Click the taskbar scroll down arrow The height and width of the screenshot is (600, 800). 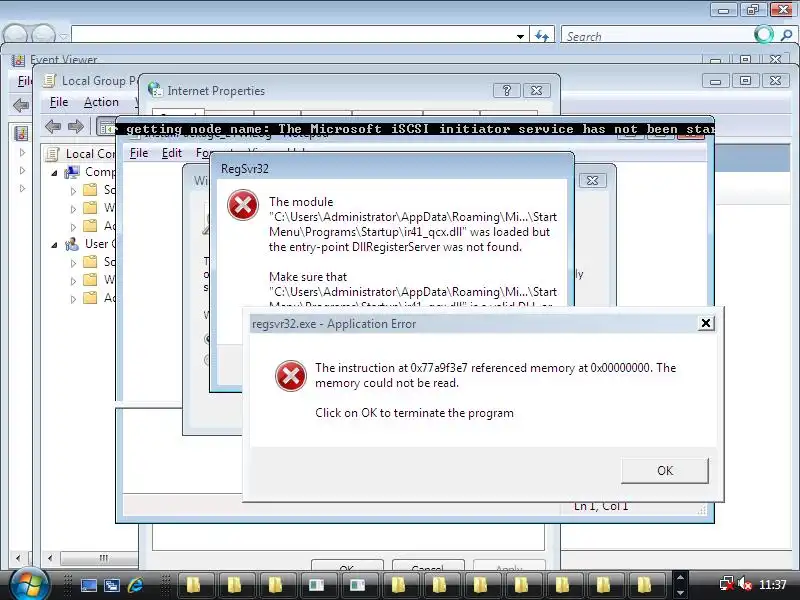680,592
